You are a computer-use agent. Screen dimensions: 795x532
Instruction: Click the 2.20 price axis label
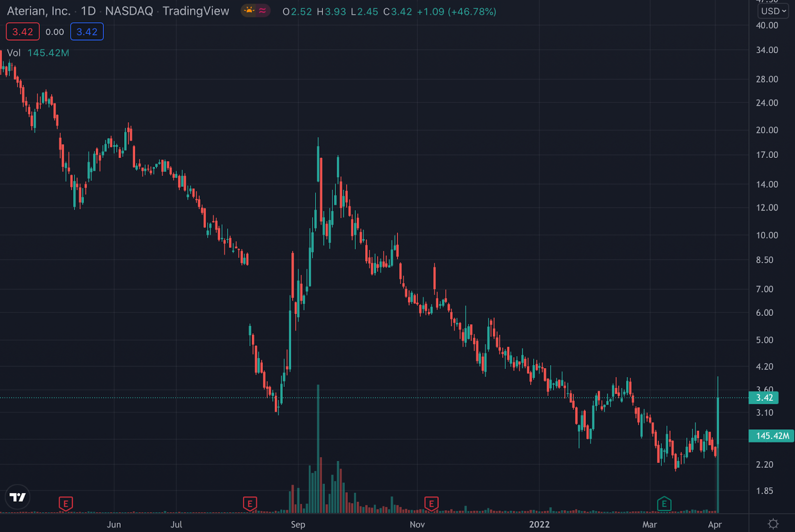pos(765,464)
